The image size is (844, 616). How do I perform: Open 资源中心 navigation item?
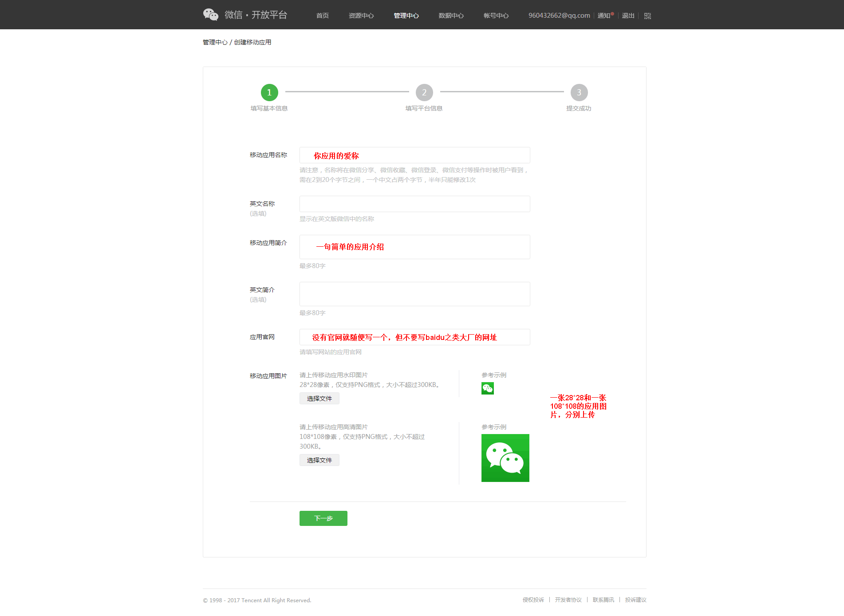coord(361,16)
